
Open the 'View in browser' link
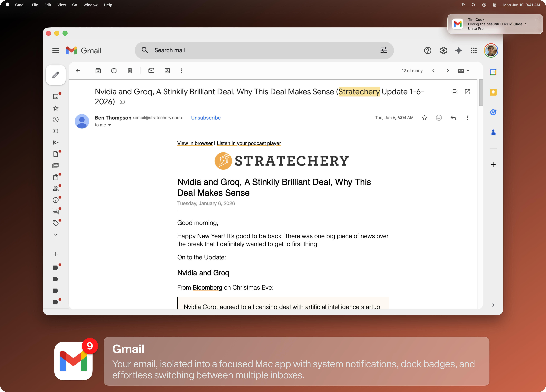[x=195, y=143]
